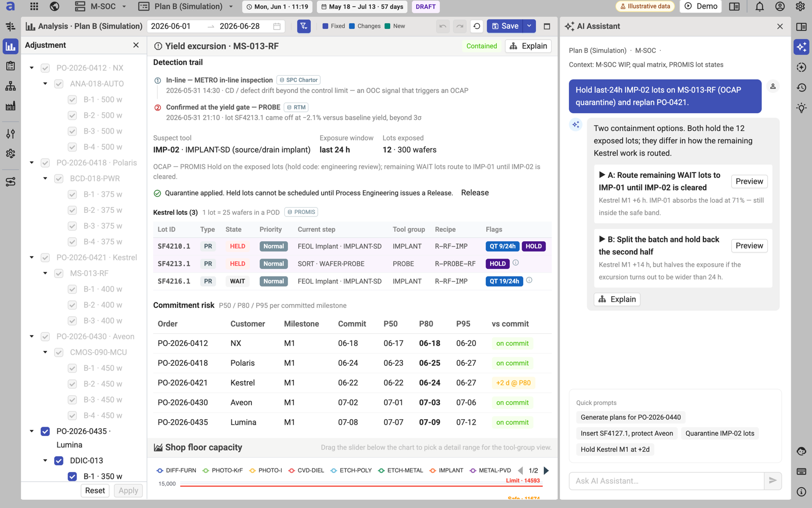
Task: Open the M-SOC site dropdown
Action: point(100,7)
